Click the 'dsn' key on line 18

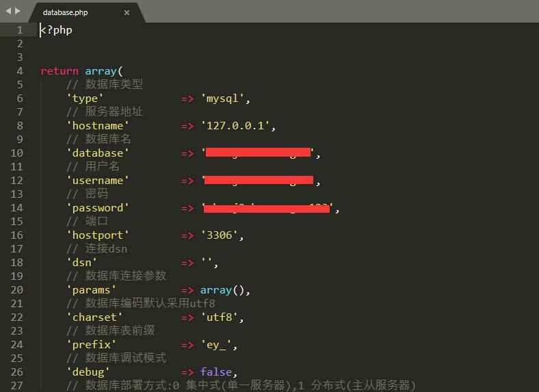[x=82, y=263]
